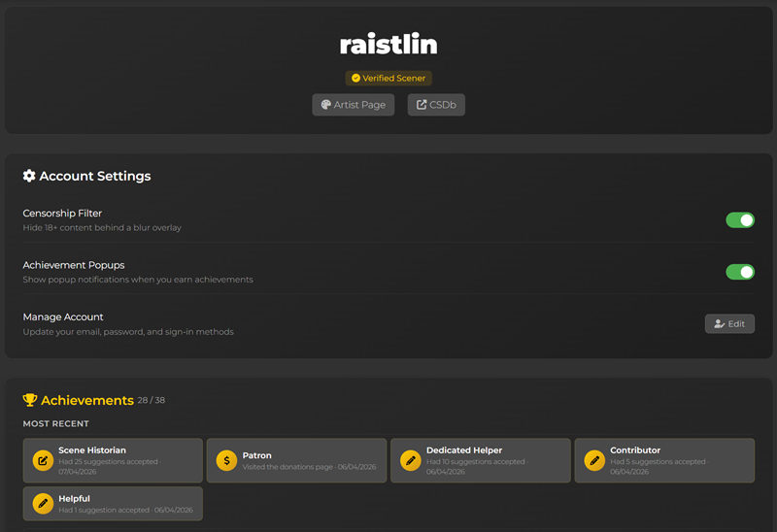Click 'Visited the donations page' text
777x532 pixels.
pos(287,467)
